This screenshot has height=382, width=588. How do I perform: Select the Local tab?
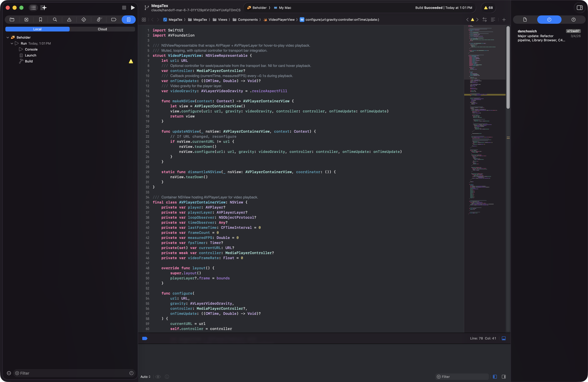(x=37, y=29)
